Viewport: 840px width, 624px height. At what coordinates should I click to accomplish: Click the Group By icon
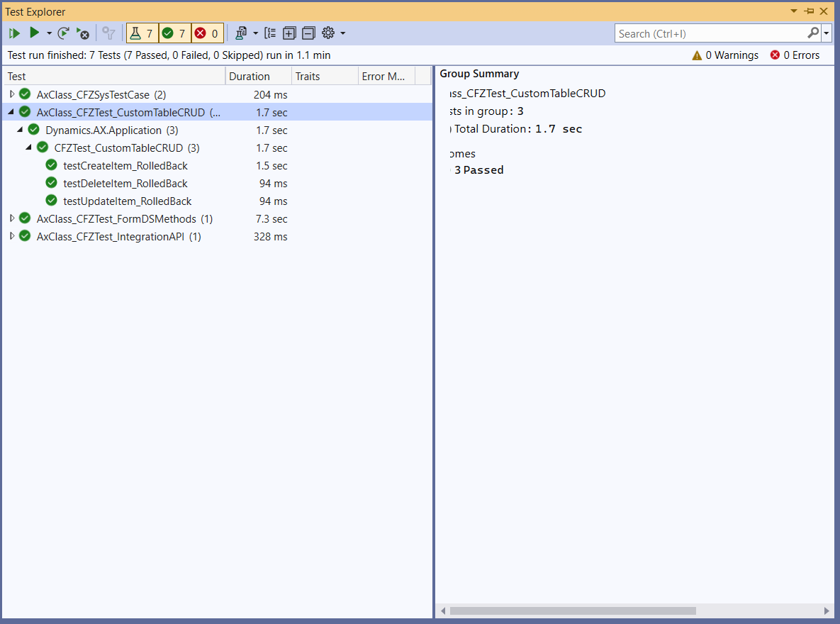(x=270, y=33)
